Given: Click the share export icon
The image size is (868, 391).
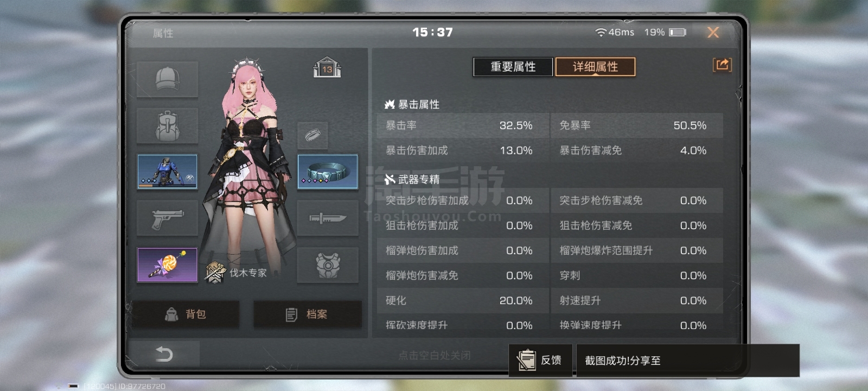Looking at the screenshot, I should pos(722,65).
